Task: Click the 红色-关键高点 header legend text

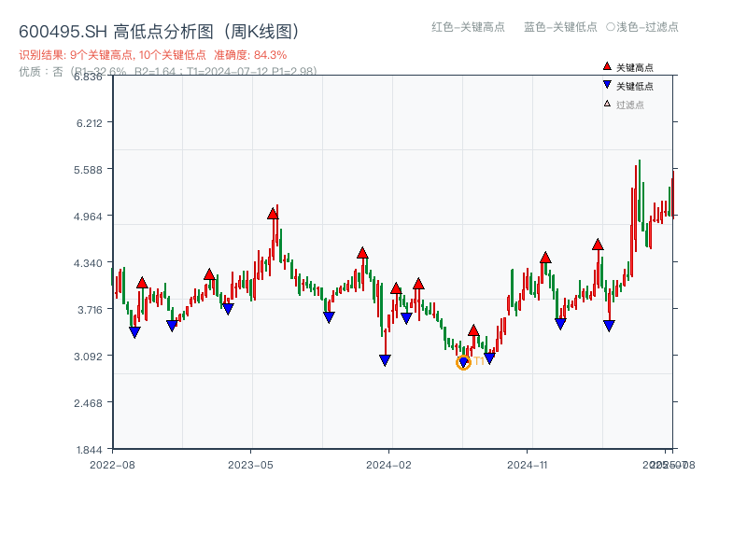Action: pos(468,27)
